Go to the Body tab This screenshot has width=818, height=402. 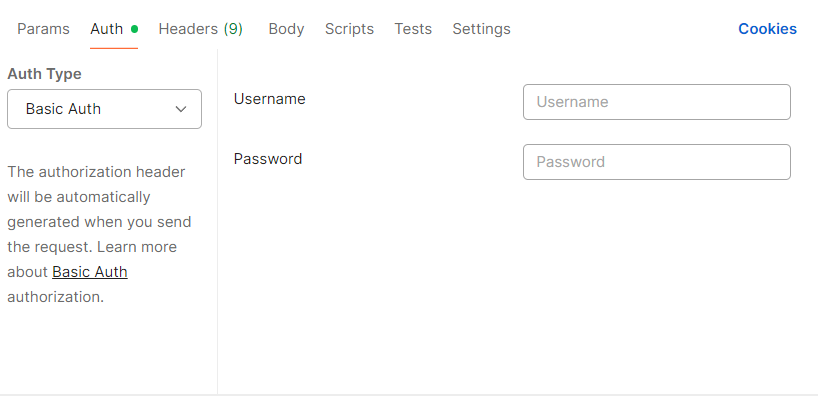[x=286, y=29]
